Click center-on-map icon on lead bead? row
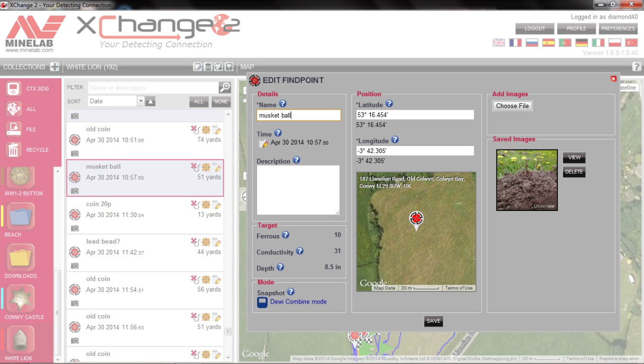Image resolution: width=644 pixels, height=364 pixels. click(206, 242)
